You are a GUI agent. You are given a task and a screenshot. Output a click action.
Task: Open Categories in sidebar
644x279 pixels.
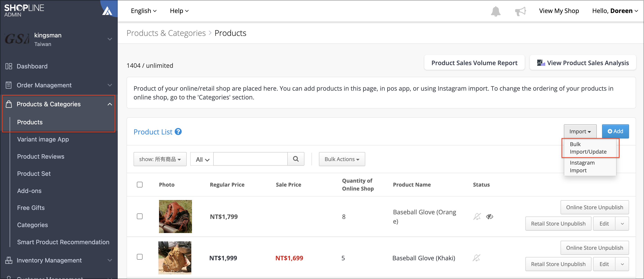(x=33, y=225)
